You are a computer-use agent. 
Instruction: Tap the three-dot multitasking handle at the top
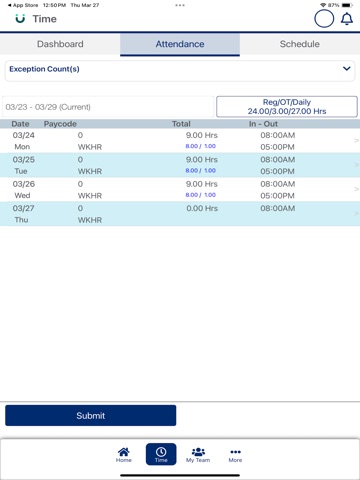[x=180, y=5]
